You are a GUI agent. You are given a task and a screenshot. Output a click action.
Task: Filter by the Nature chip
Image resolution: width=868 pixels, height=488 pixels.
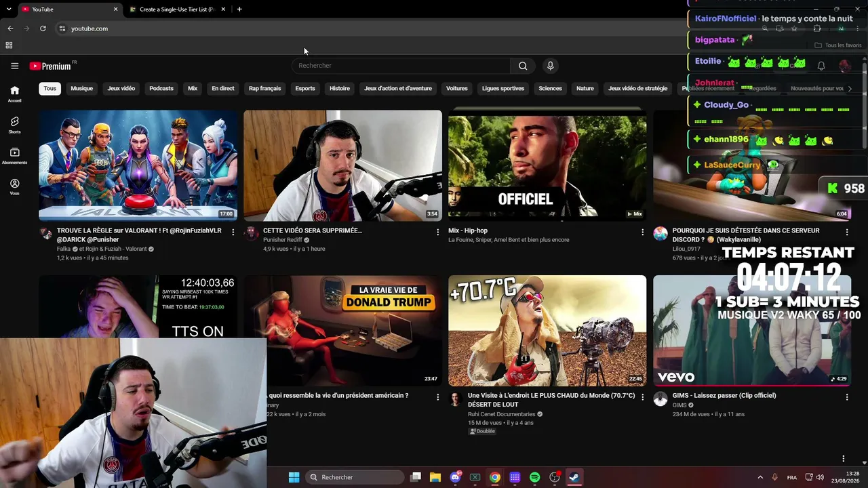point(585,89)
